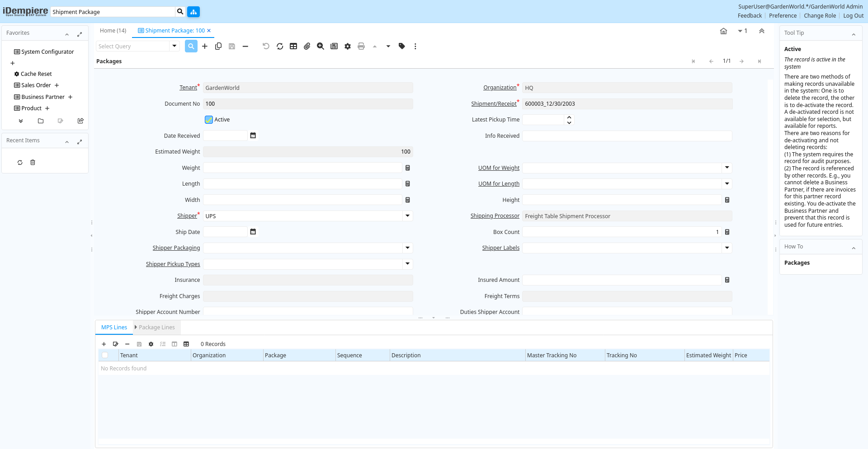Click calculator icon next to Weight field
The width and height of the screenshot is (868, 449).
[x=408, y=168]
